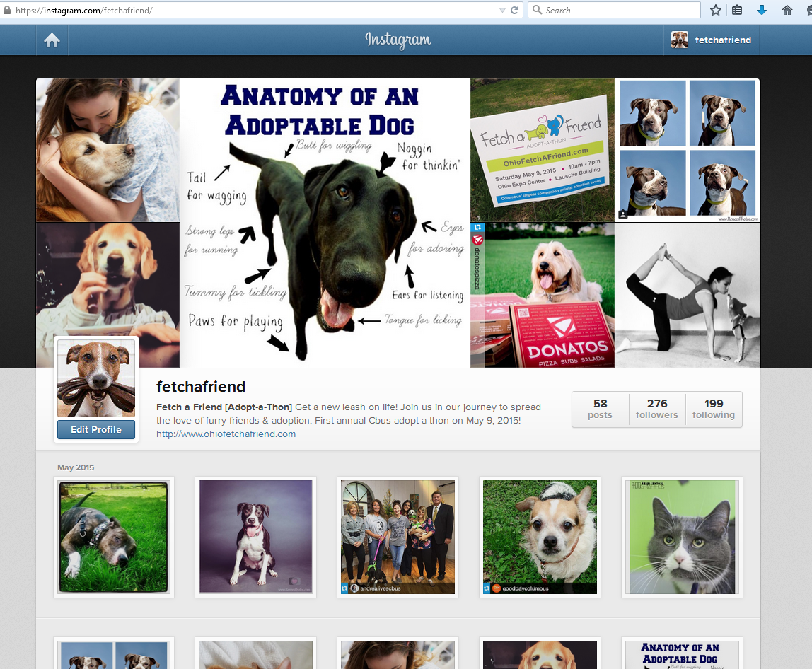
Task: Open the andrealivescbus group photo post
Action: pos(398,537)
